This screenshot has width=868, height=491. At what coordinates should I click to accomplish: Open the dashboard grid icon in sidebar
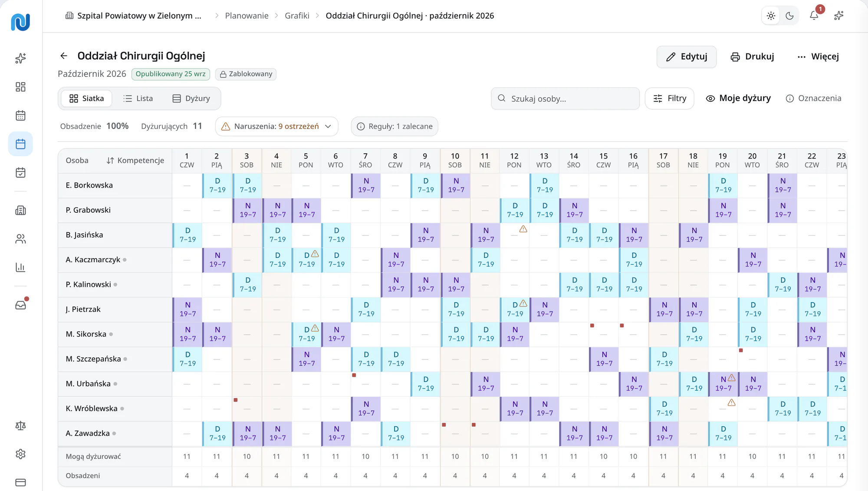(20, 87)
